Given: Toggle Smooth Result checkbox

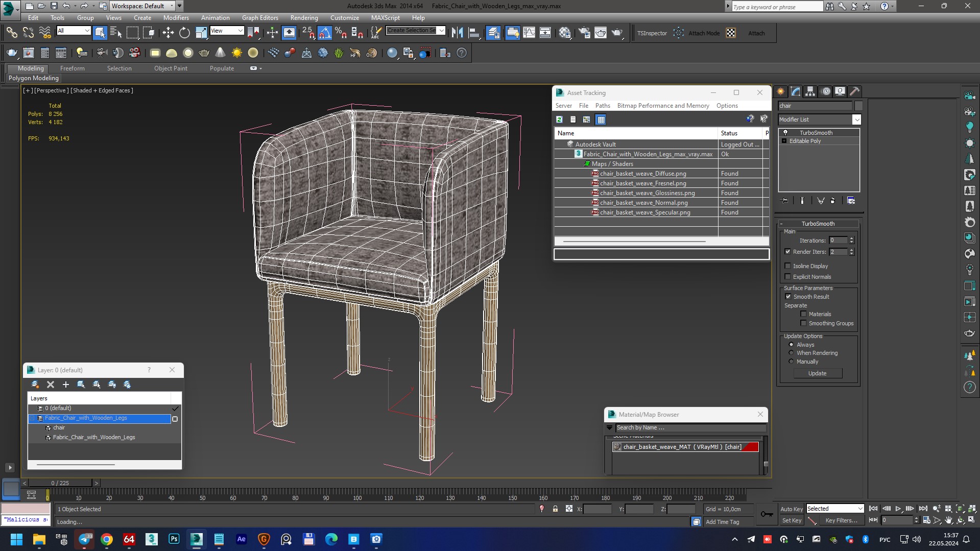Looking at the screenshot, I should (x=788, y=297).
